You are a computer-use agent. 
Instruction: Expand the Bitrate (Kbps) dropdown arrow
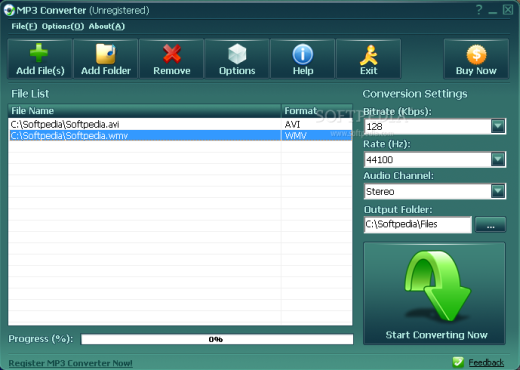[x=498, y=126]
